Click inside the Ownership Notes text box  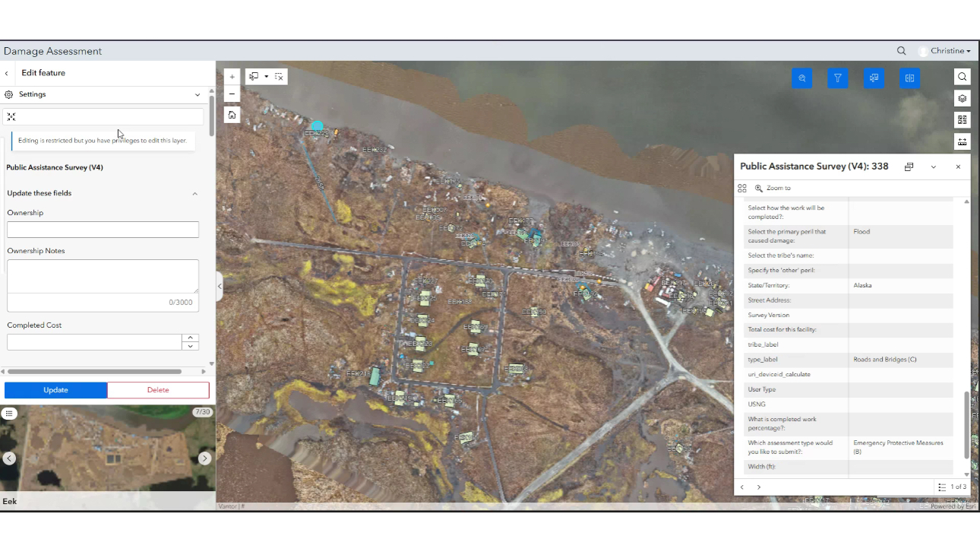[x=103, y=276]
